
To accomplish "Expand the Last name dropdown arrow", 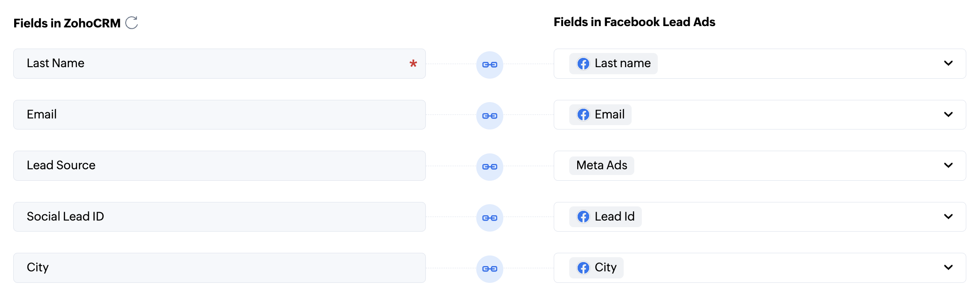I will (948, 63).
